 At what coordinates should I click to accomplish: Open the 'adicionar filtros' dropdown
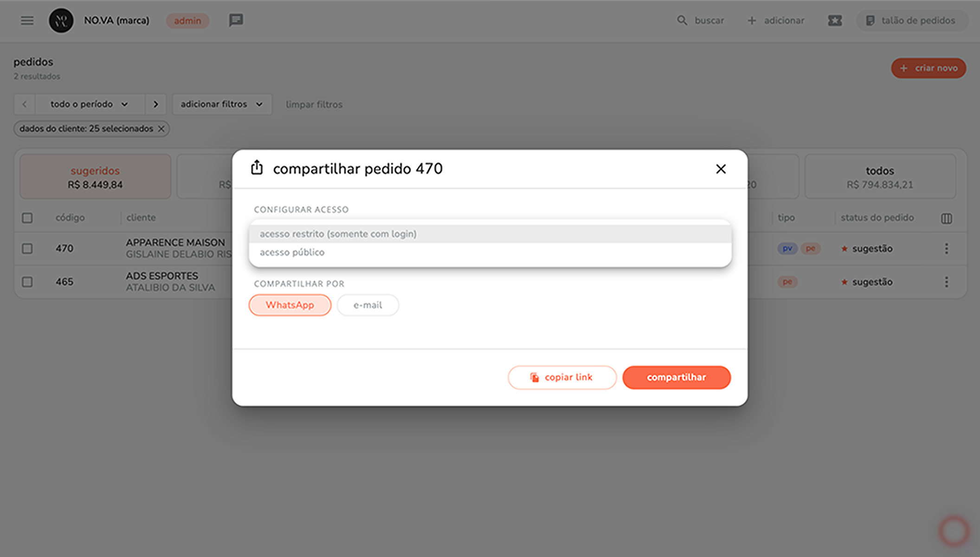point(221,104)
